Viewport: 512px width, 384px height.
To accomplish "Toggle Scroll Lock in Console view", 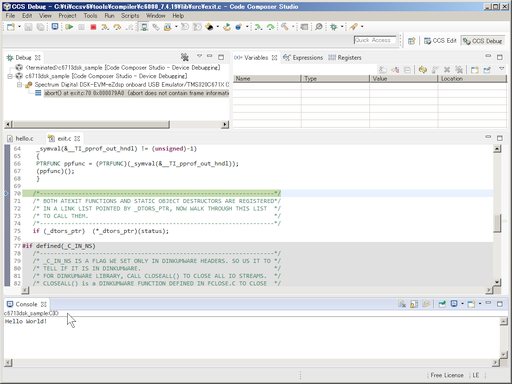I will pos(414,304).
